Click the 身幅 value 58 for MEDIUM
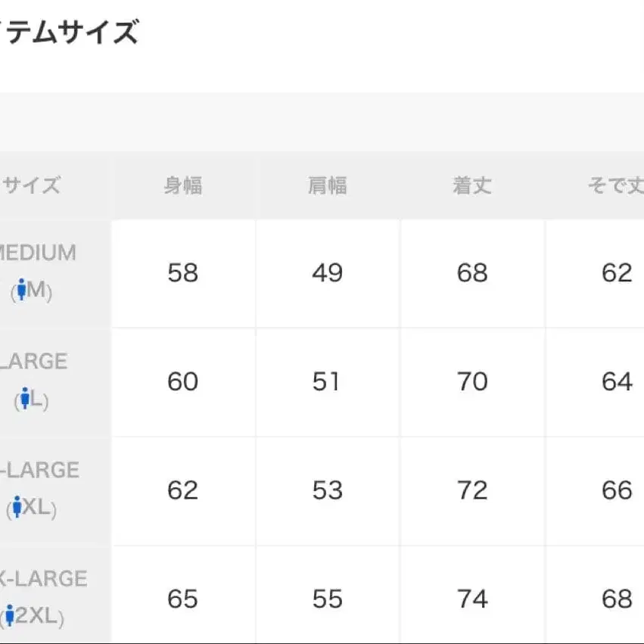Image resolution: width=644 pixels, height=644 pixels. (x=183, y=273)
